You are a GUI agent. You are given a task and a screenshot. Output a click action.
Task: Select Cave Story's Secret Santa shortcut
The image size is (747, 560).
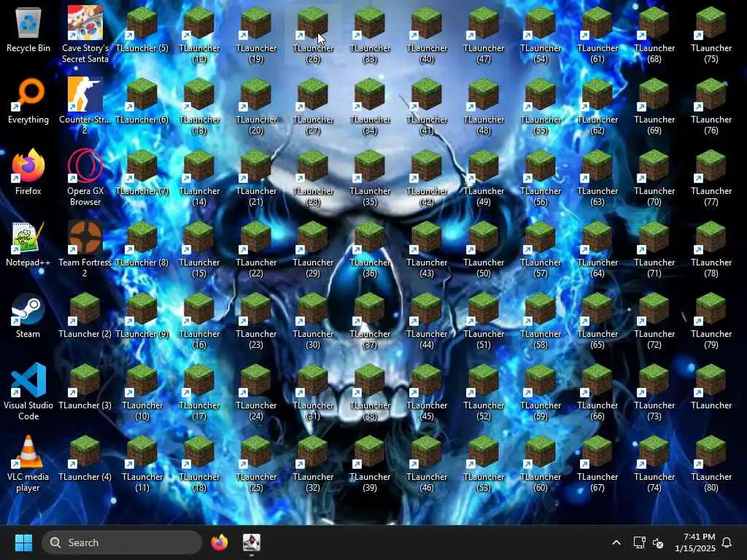pos(85,34)
